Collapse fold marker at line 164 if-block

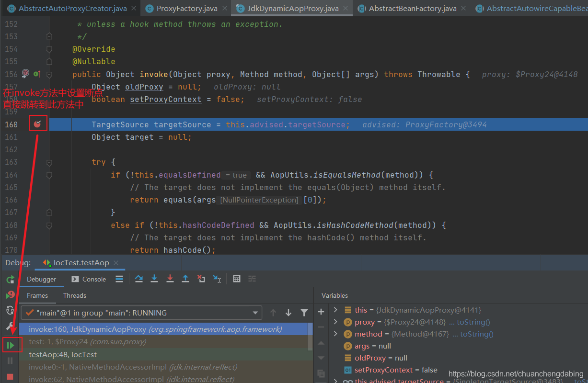coord(49,175)
